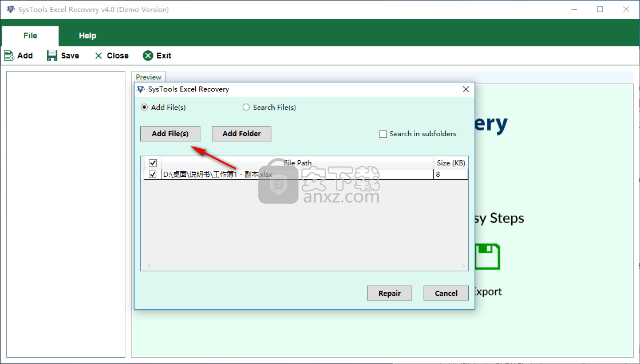Click the Add File(s) button
Image resolution: width=640 pixels, height=364 pixels.
pyautogui.click(x=170, y=134)
